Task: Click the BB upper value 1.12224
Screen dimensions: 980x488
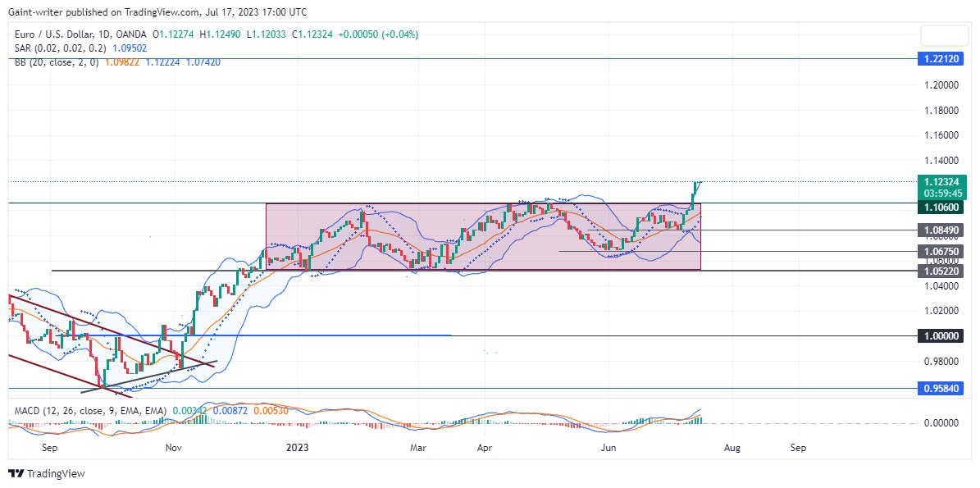Action: tap(162, 62)
